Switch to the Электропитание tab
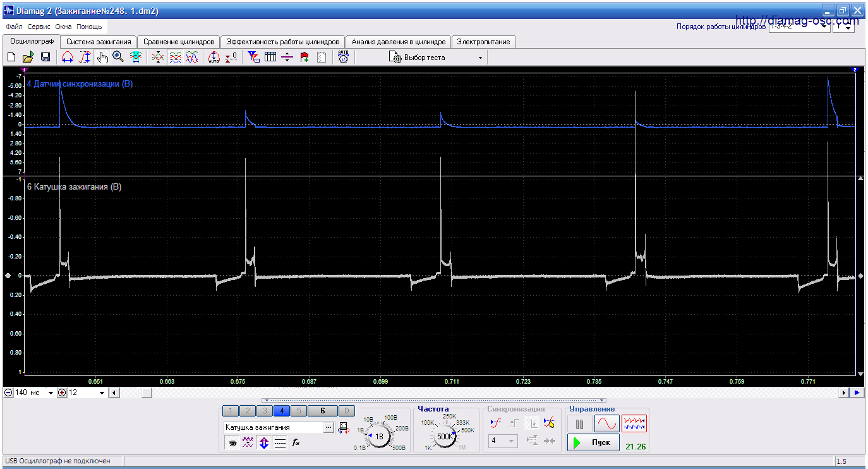Viewport: 868px width, 469px height. (484, 42)
